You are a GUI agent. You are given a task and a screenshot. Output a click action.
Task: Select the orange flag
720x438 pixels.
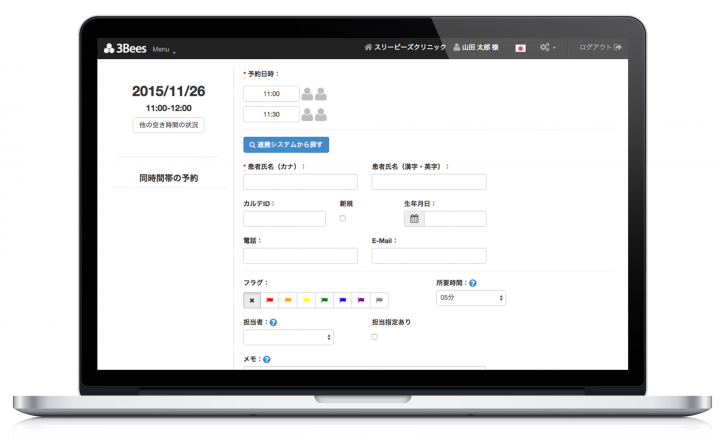point(288,300)
